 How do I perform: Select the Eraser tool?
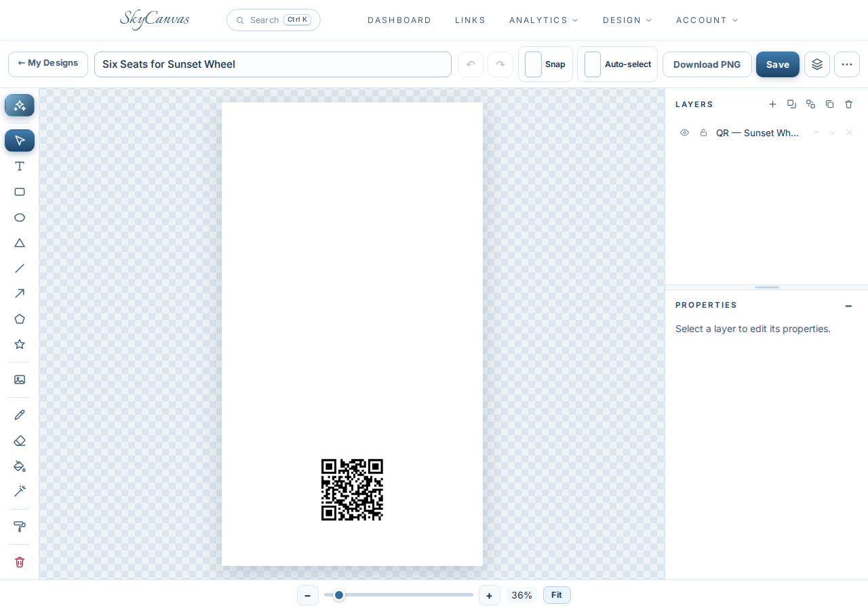(x=20, y=441)
